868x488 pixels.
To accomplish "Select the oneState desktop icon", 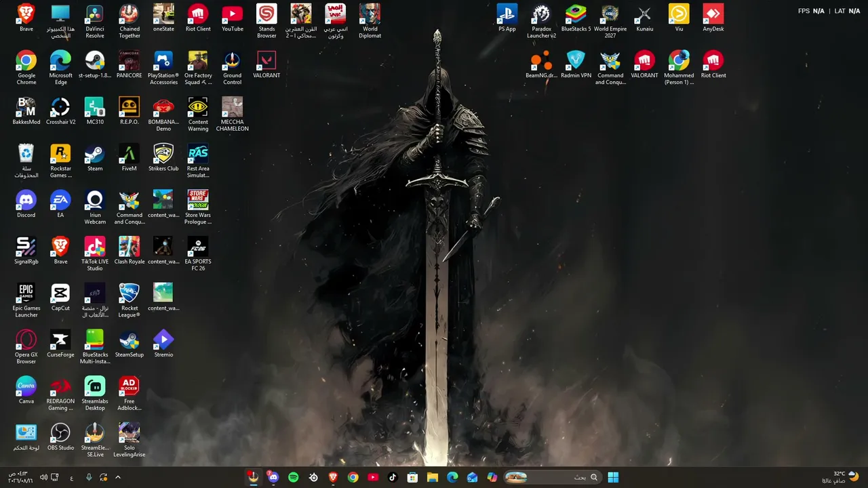I will click(x=163, y=19).
